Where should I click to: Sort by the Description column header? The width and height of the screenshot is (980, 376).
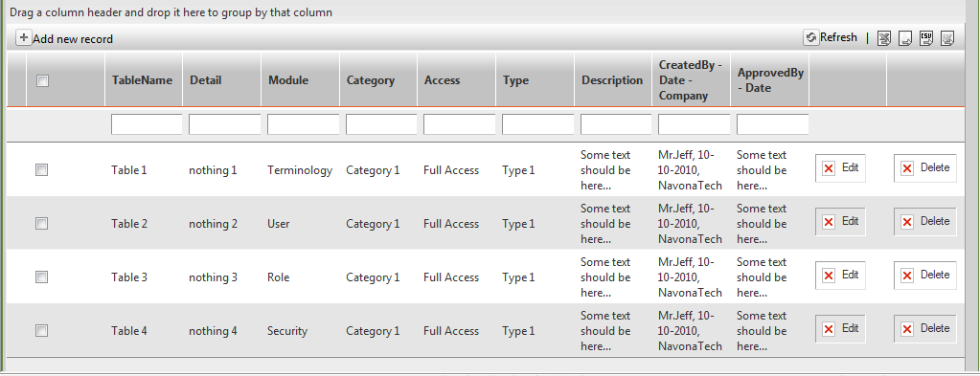(612, 80)
